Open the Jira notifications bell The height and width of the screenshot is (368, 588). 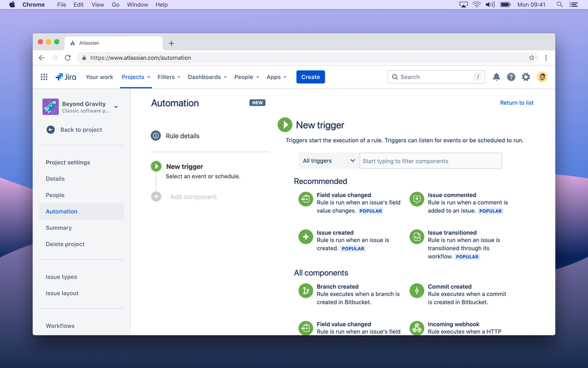[496, 77]
